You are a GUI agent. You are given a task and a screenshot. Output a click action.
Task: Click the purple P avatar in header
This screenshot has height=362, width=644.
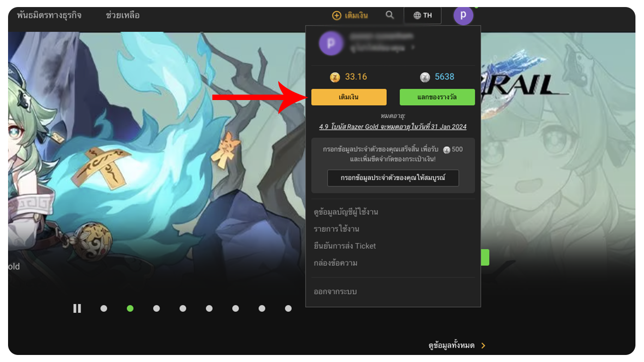click(463, 15)
